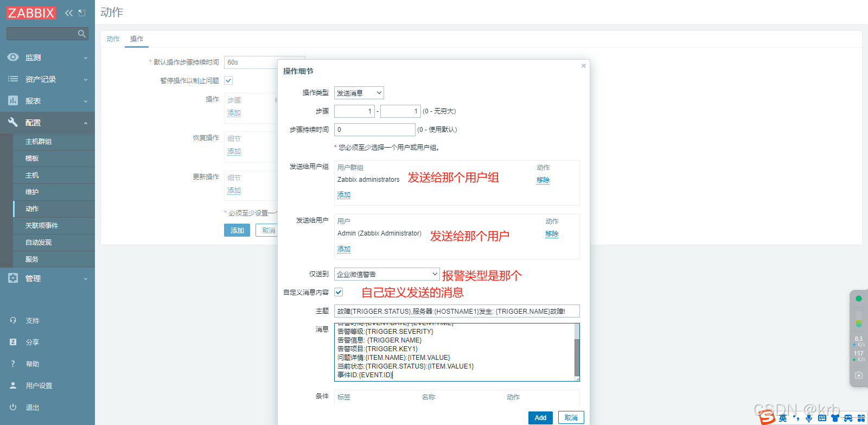Click the 资产记录 list icon
Viewport: 868px width, 425px height.
point(13,79)
